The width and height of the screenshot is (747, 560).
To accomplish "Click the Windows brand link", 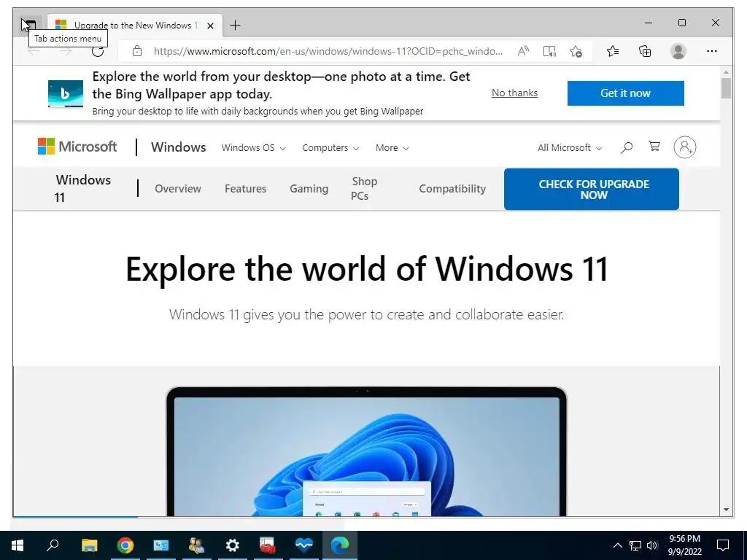I will point(178,147).
